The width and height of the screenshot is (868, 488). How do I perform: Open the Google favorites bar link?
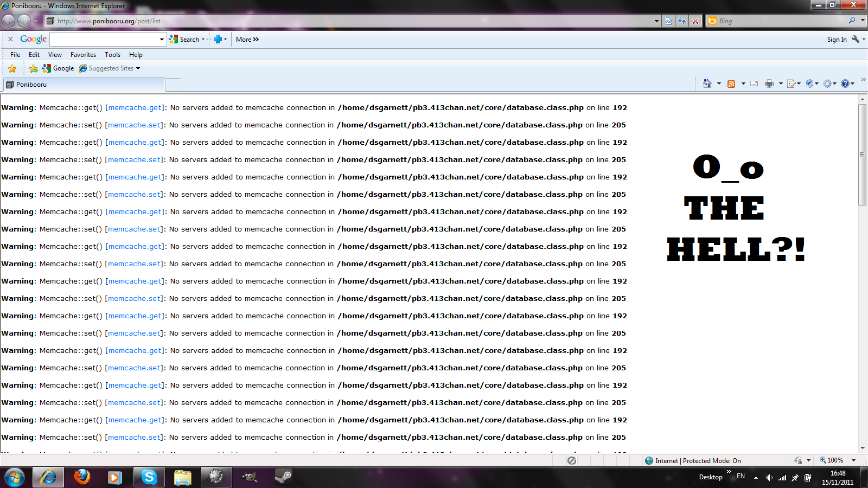pos(58,68)
